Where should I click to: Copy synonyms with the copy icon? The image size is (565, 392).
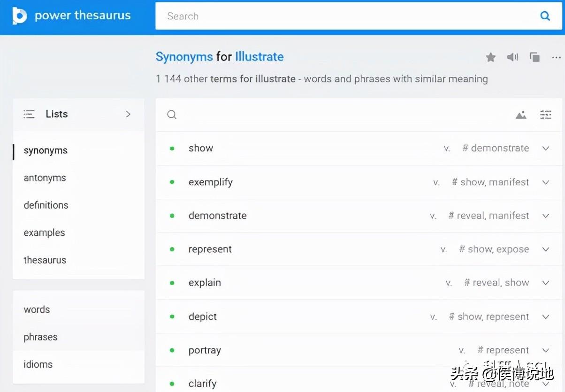click(x=534, y=57)
